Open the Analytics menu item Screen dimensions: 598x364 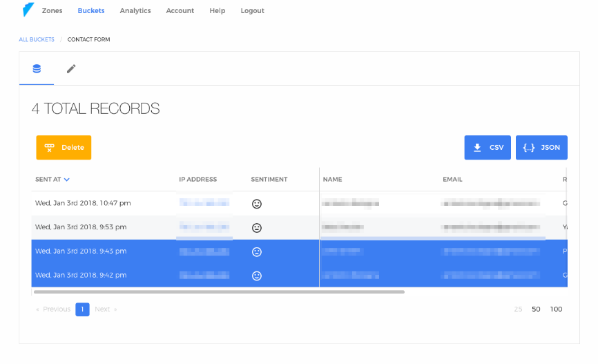[x=135, y=11]
